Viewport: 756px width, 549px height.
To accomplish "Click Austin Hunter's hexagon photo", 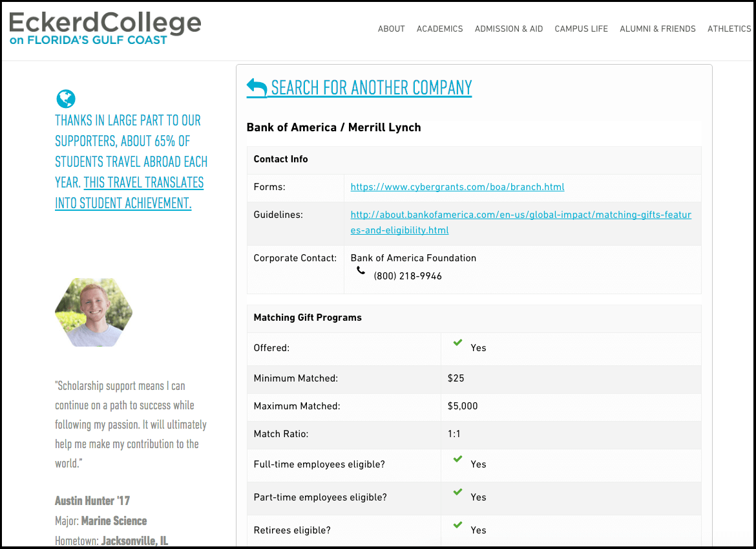I will tap(94, 312).
